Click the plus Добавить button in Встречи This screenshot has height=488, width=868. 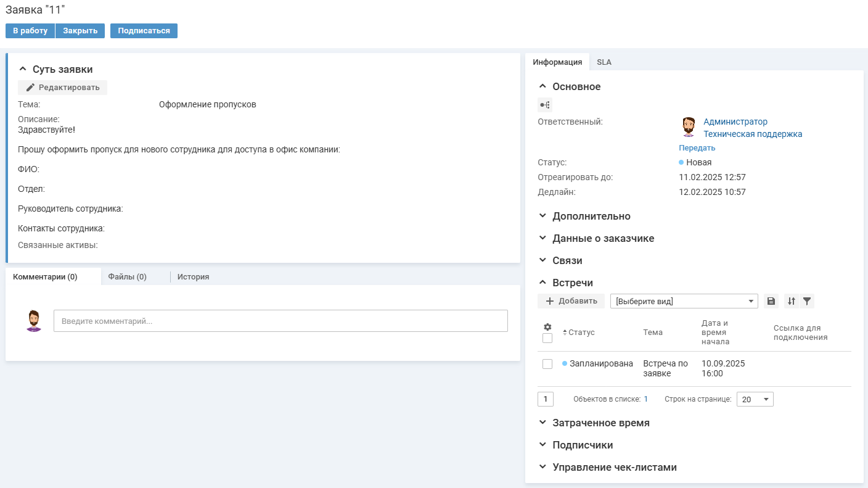[x=571, y=301]
